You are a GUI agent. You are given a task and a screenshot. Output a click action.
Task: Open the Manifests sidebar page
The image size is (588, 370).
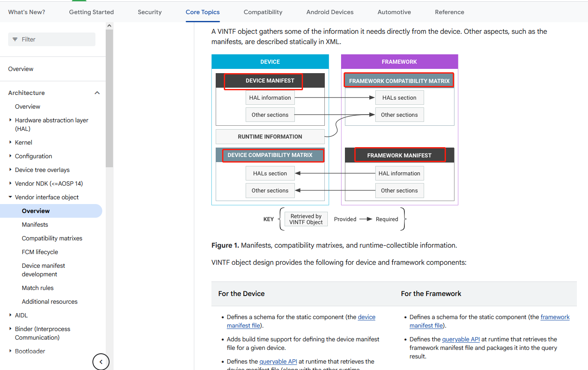(35, 225)
